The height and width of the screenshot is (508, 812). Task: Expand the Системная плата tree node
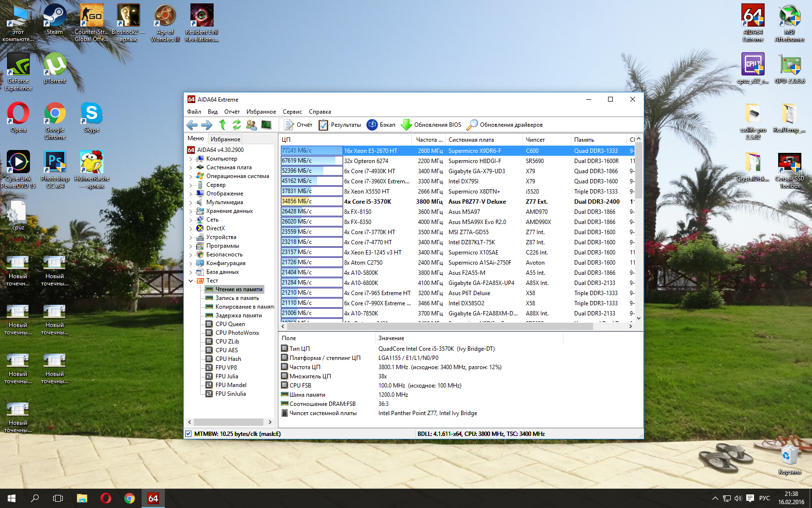pos(191,167)
